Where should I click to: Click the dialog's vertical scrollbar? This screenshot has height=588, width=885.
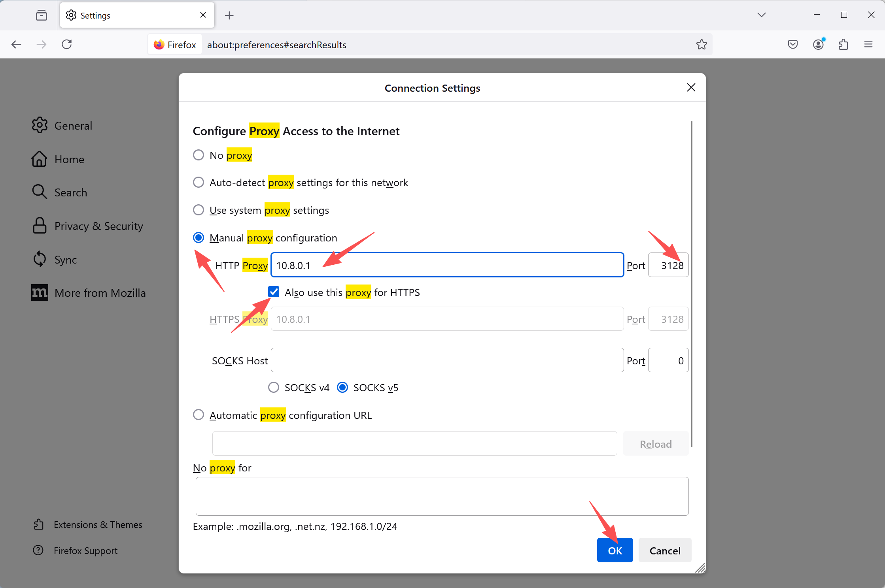coord(692,285)
